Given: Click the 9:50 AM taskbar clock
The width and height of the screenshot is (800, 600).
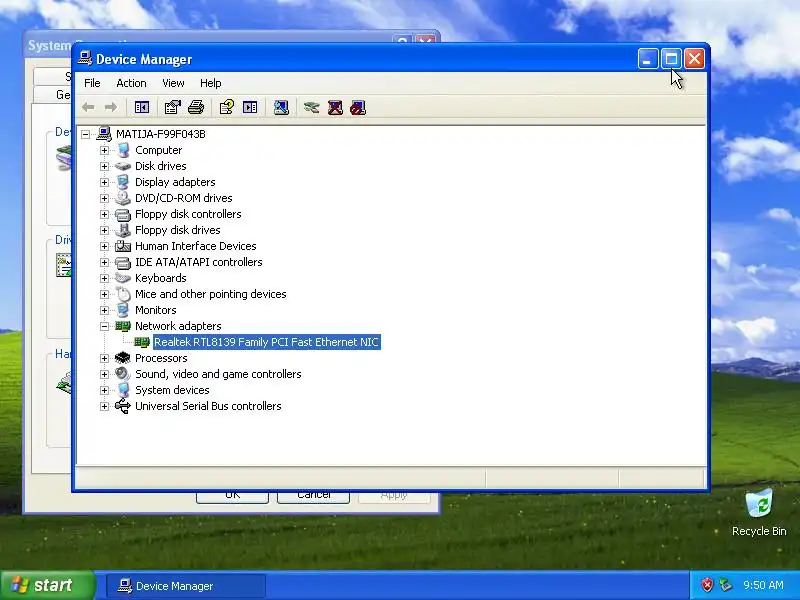Looking at the screenshot, I should pos(763,585).
